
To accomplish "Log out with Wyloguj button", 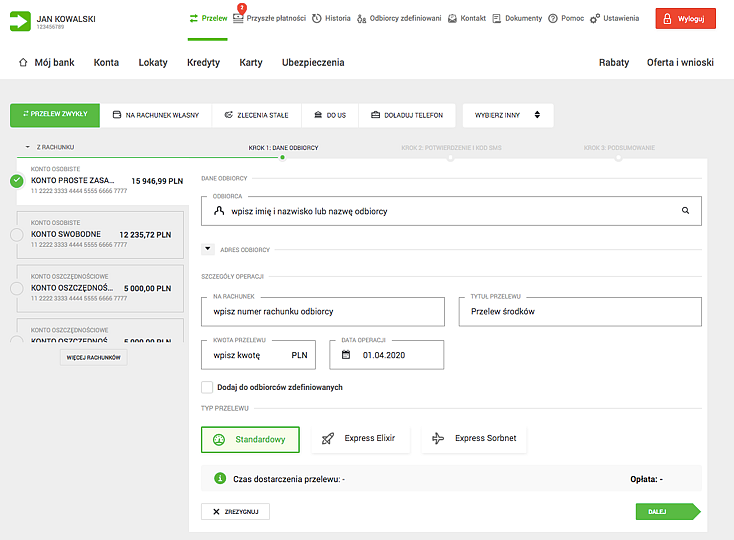I will pos(685,19).
